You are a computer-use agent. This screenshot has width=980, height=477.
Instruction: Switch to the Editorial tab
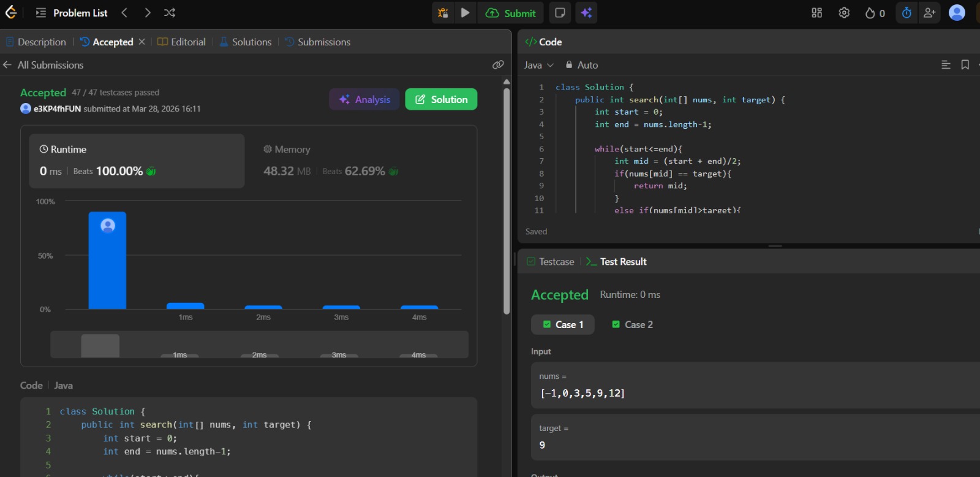(181, 42)
